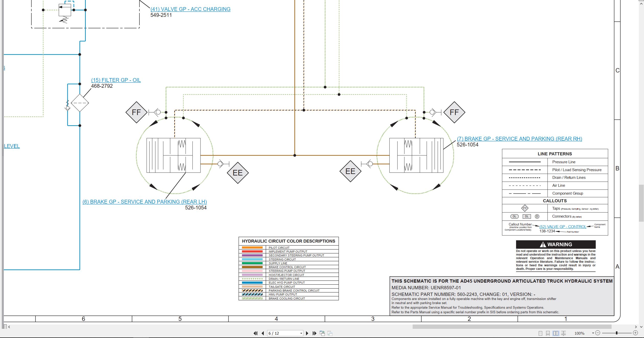Click the PARKING BRAKE CONTROL CIRCUIT striped swatch

[x=252, y=291]
